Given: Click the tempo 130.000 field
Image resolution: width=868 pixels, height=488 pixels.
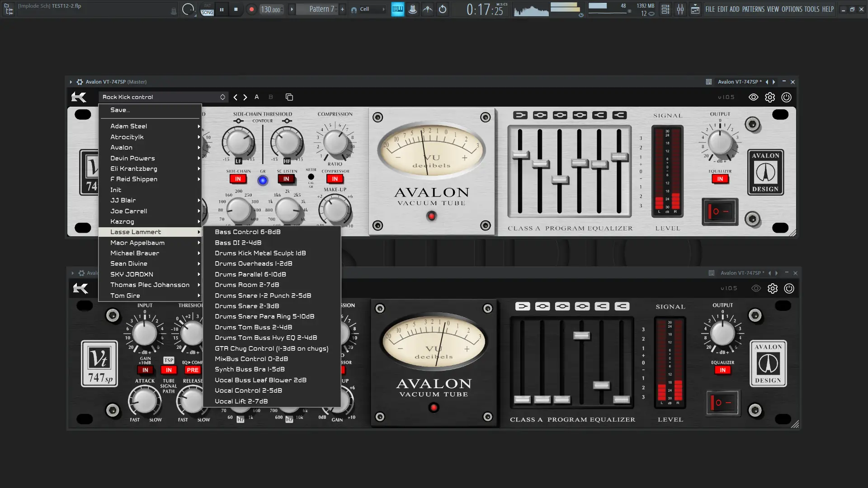Looking at the screenshot, I should [x=271, y=9].
